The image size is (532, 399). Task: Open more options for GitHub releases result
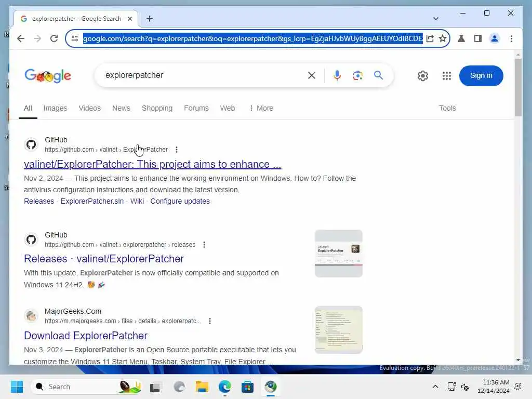[x=204, y=245]
